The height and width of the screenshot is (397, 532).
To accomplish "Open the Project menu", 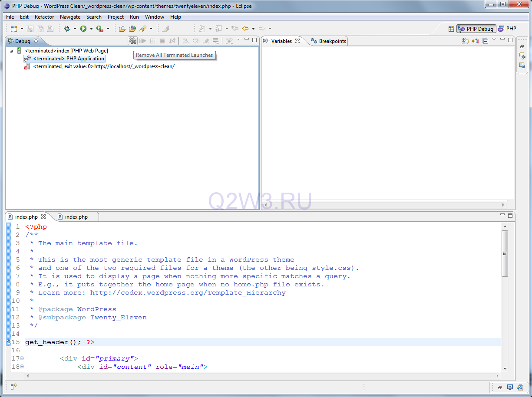I will coord(116,17).
